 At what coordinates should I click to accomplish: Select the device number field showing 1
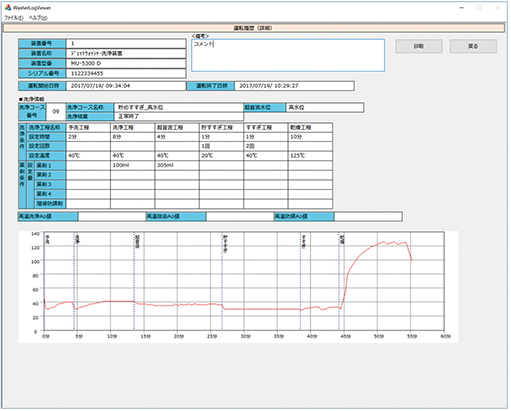tap(126, 43)
